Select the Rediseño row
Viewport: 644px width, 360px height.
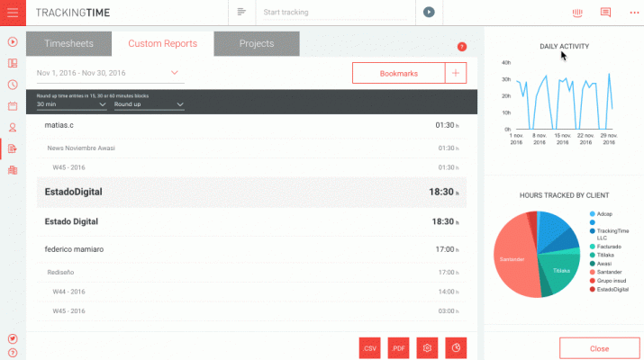(x=251, y=272)
